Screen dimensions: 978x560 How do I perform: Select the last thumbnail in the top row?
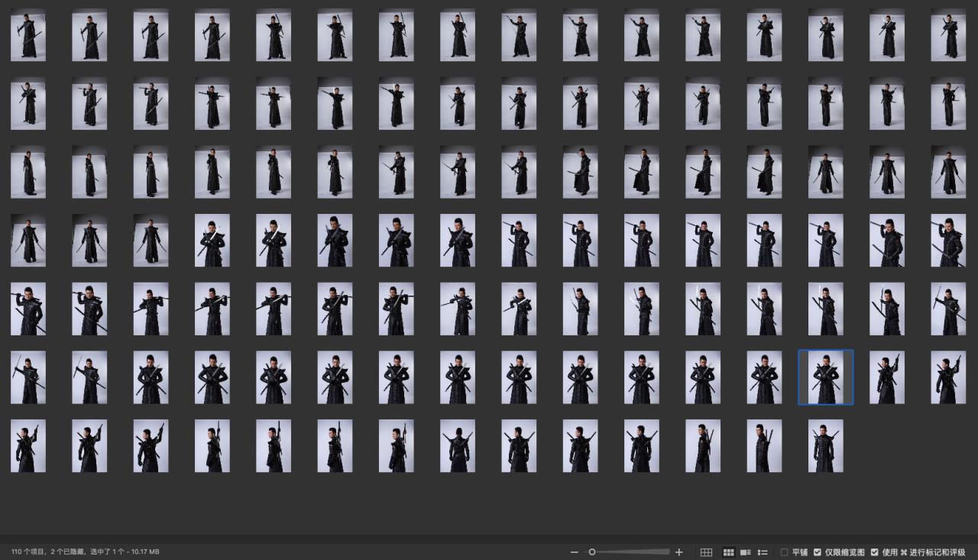[948, 35]
